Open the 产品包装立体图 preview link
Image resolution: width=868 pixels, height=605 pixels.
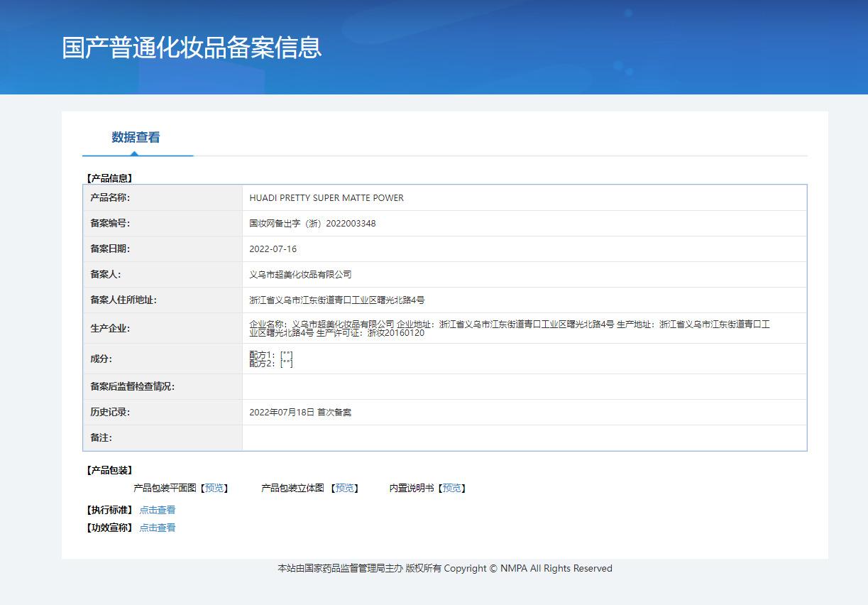coord(345,488)
